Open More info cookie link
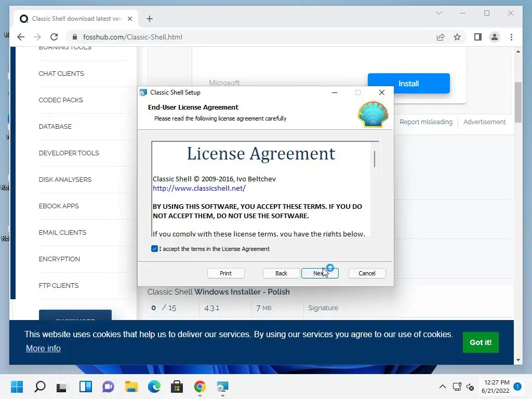 click(x=43, y=349)
